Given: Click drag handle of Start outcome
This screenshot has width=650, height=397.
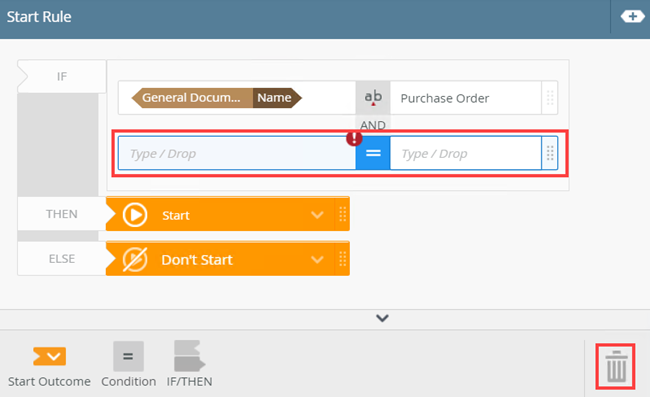Looking at the screenshot, I should tap(342, 214).
